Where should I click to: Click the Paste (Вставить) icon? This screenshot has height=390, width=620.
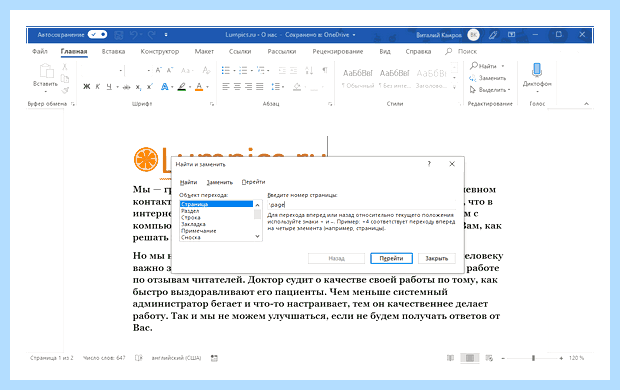click(x=46, y=71)
